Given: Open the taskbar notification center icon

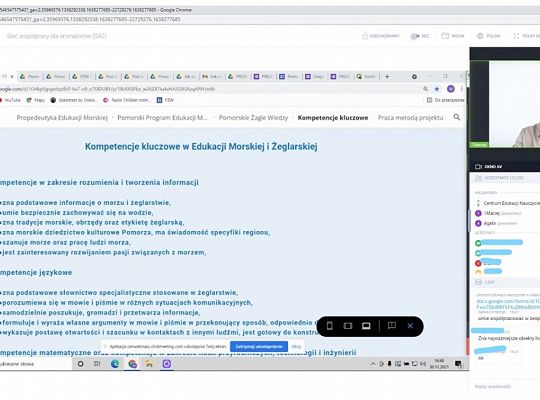Looking at the screenshot, I should (458, 364).
